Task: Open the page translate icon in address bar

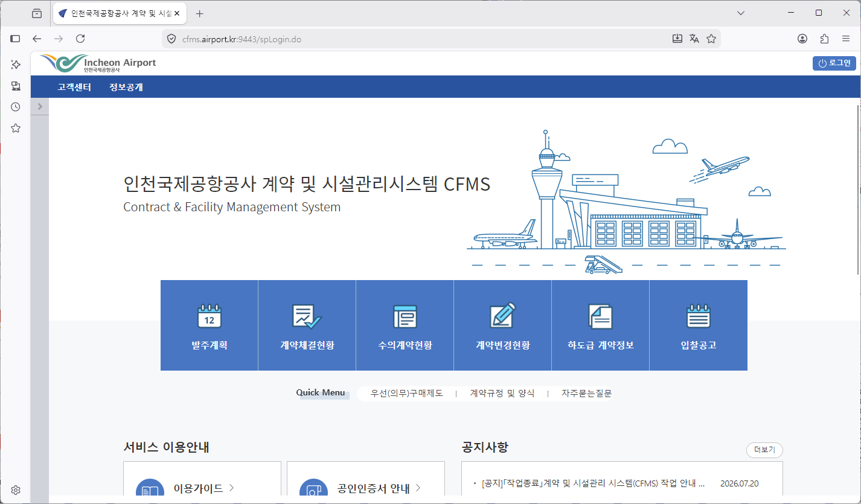Action: [x=694, y=39]
